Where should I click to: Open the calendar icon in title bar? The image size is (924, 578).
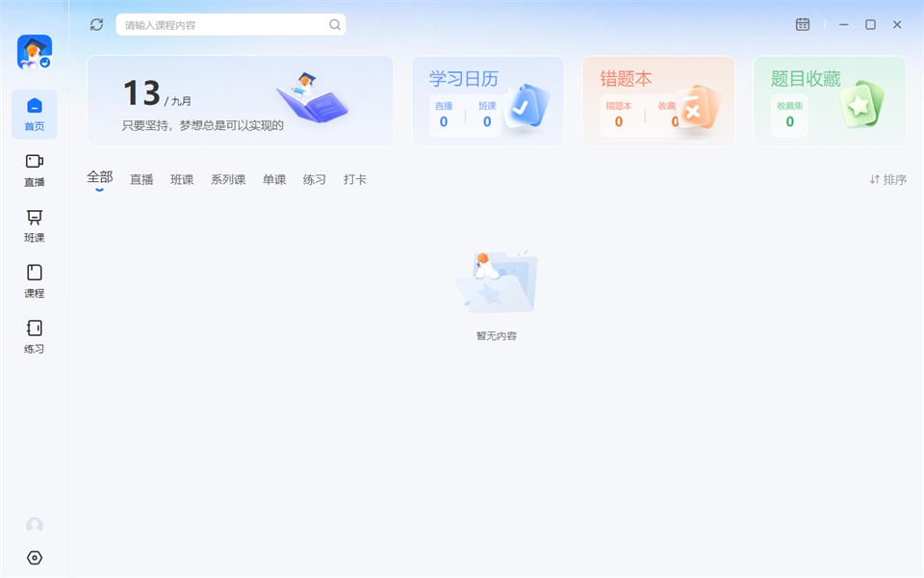click(x=803, y=24)
